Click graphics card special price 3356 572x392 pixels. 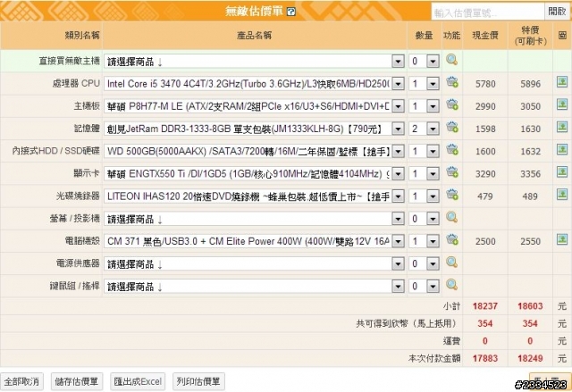coord(530,174)
